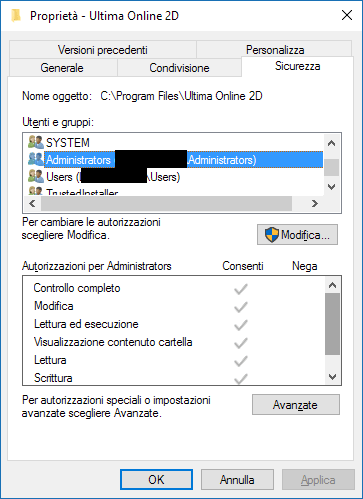Click the Administrators group icon
The image size is (363, 499).
36,159
